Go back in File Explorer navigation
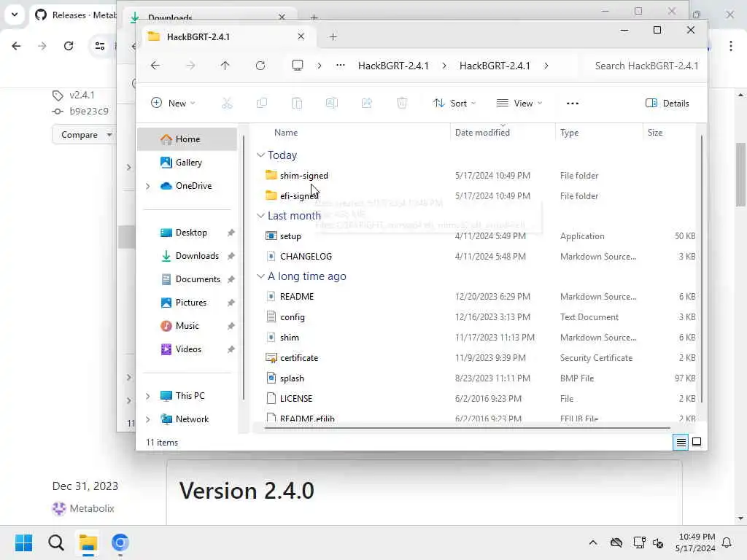This screenshot has height=560, width=747. coord(155,66)
